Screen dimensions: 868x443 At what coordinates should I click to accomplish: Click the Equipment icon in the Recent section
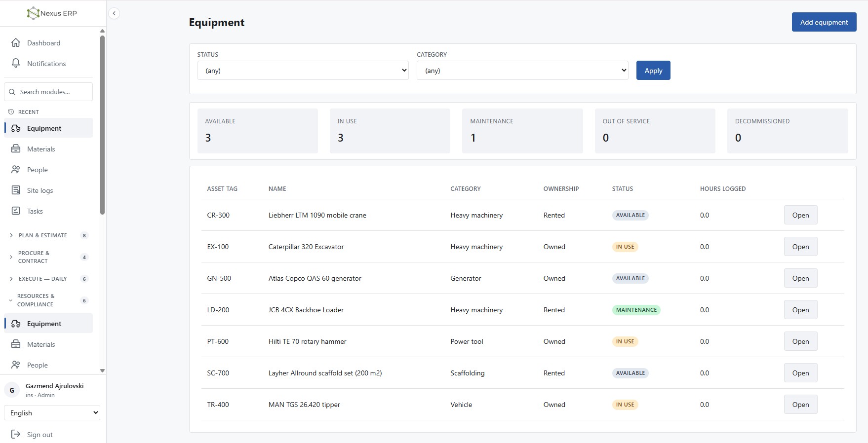[16, 128]
